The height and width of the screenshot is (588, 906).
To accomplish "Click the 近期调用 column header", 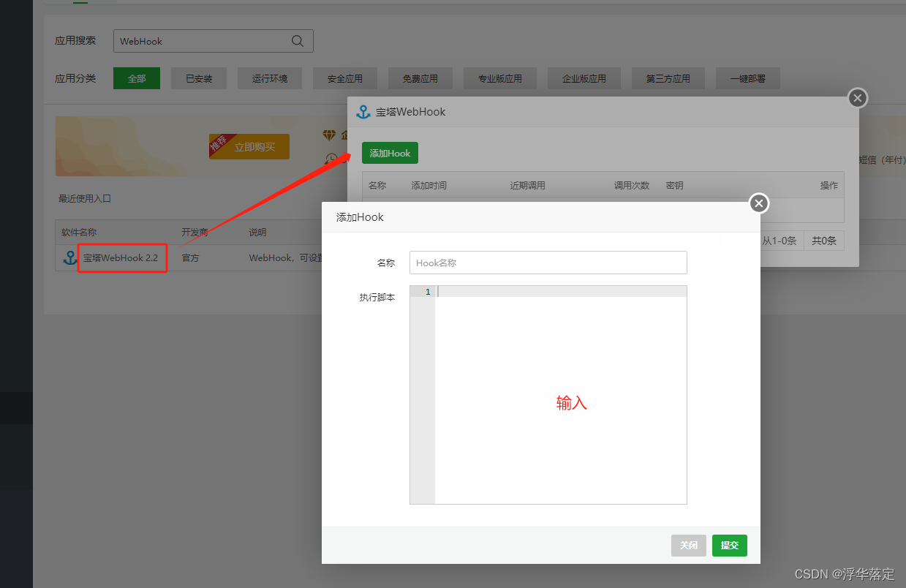I will coord(528,185).
